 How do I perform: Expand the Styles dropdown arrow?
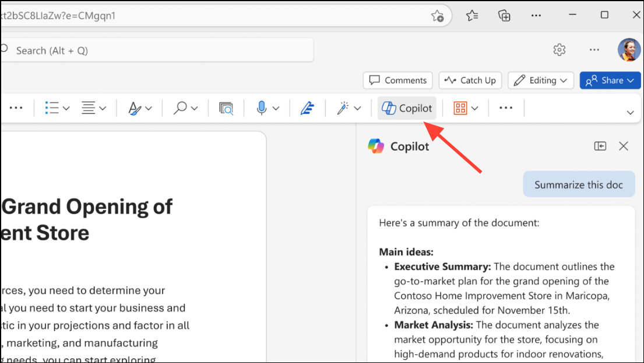(x=149, y=109)
